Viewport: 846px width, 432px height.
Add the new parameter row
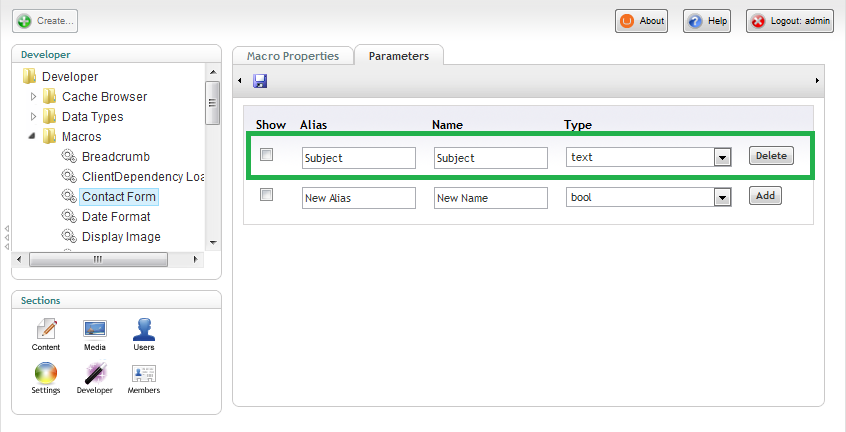[765, 196]
